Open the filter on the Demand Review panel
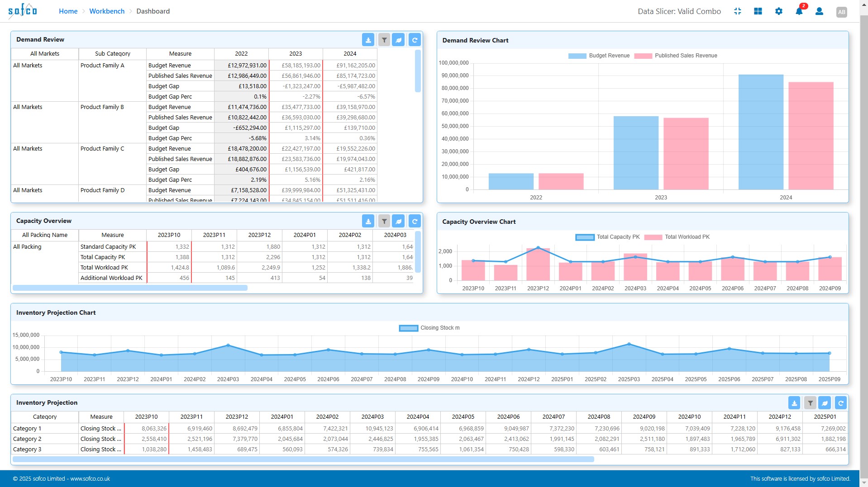 point(384,40)
